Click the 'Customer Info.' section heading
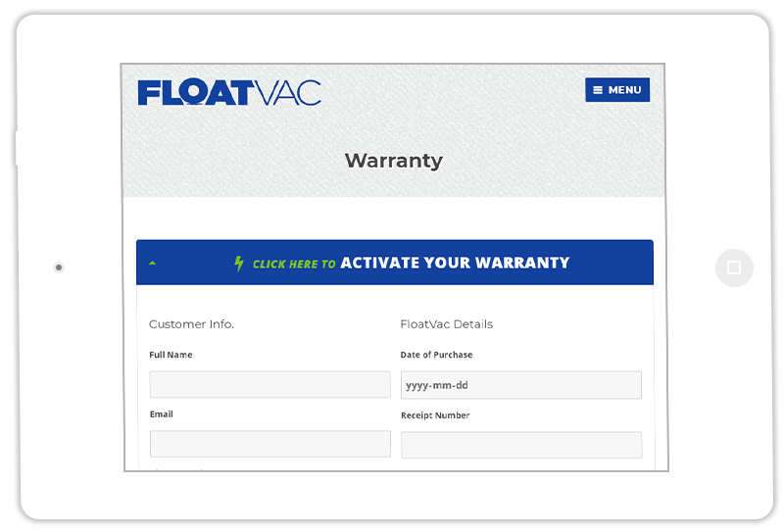This screenshot has width=784, height=532. 191,324
